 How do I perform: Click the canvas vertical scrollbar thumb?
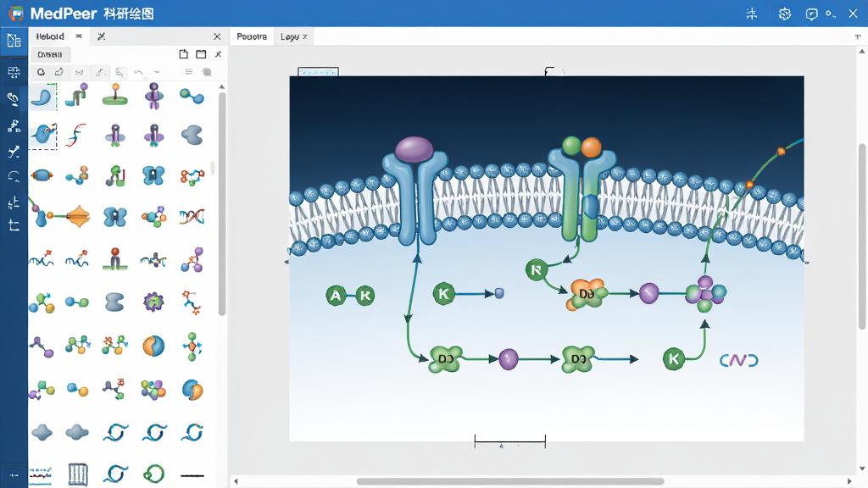[x=862, y=237]
